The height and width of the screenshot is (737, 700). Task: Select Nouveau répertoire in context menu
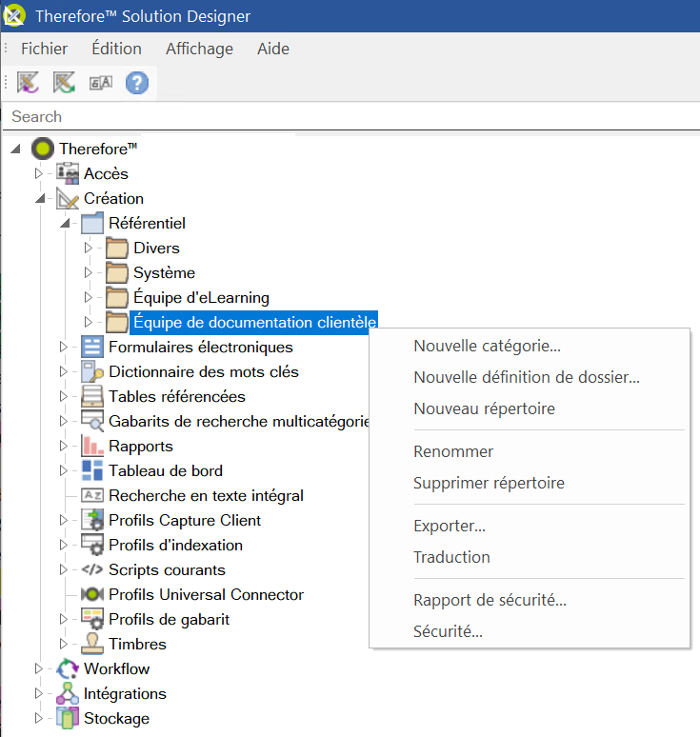tap(530, 408)
